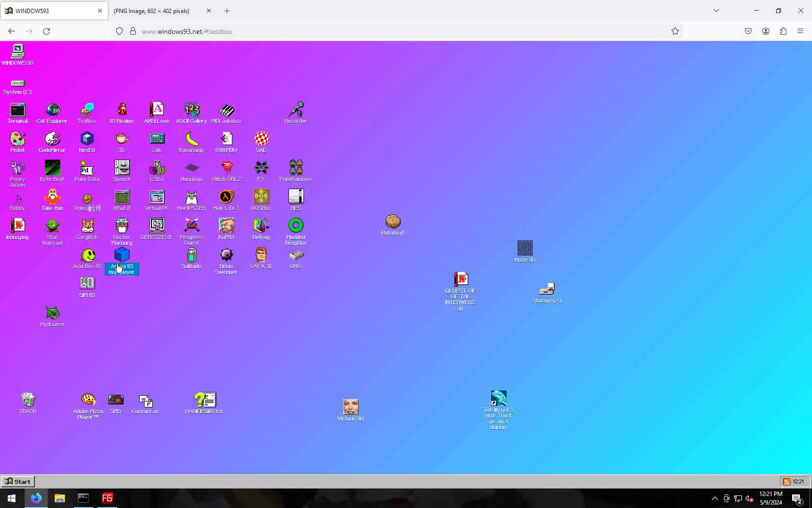
Task: Click the RSS feed icon in Windows 93 tray
Action: tap(787, 481)
